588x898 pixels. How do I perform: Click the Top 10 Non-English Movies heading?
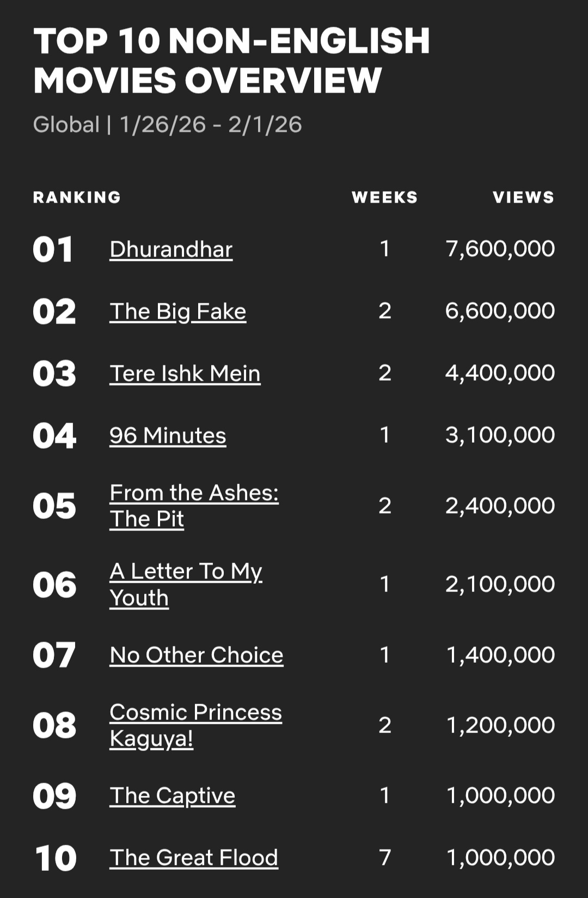pos(231,60)
